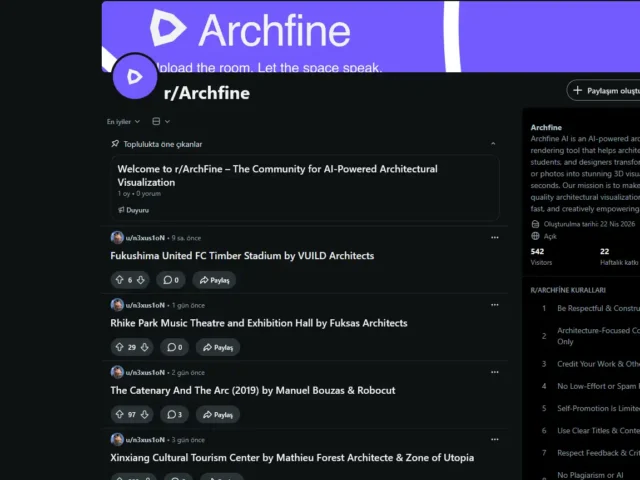Open the Fukushima United FC Timber Stadium post

point(242,256)
